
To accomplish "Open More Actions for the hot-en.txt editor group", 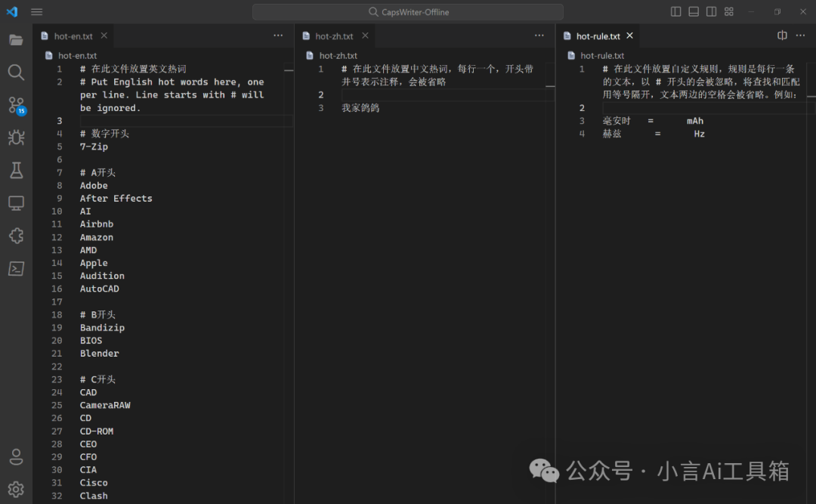I will pos(278,36).
